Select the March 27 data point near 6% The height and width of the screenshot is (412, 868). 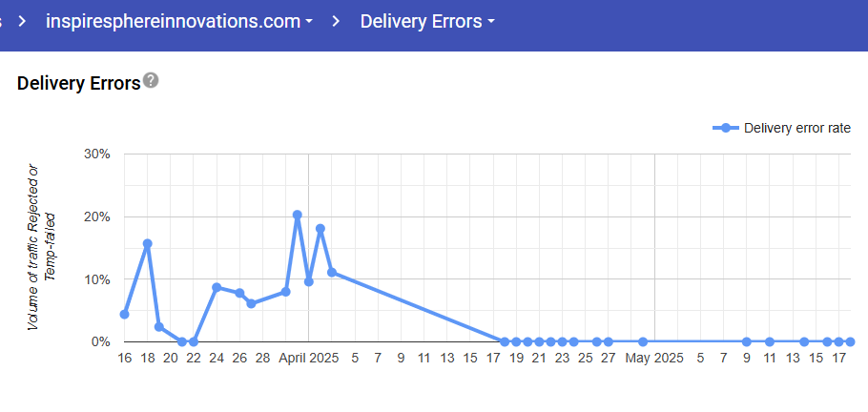point(251,303)
